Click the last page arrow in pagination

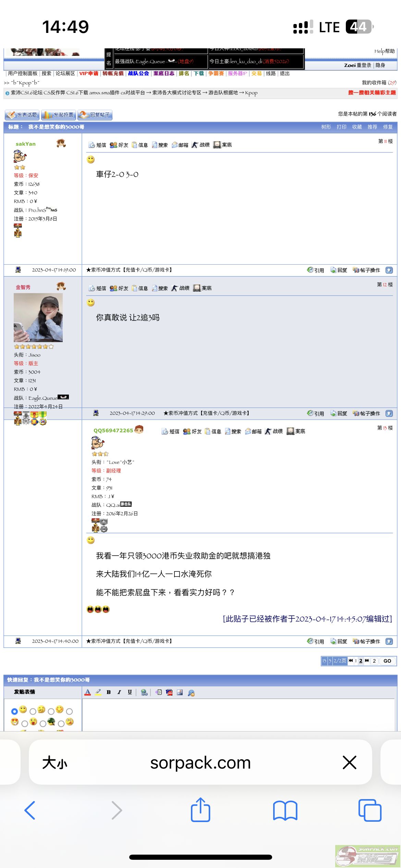tap(367, 661)
